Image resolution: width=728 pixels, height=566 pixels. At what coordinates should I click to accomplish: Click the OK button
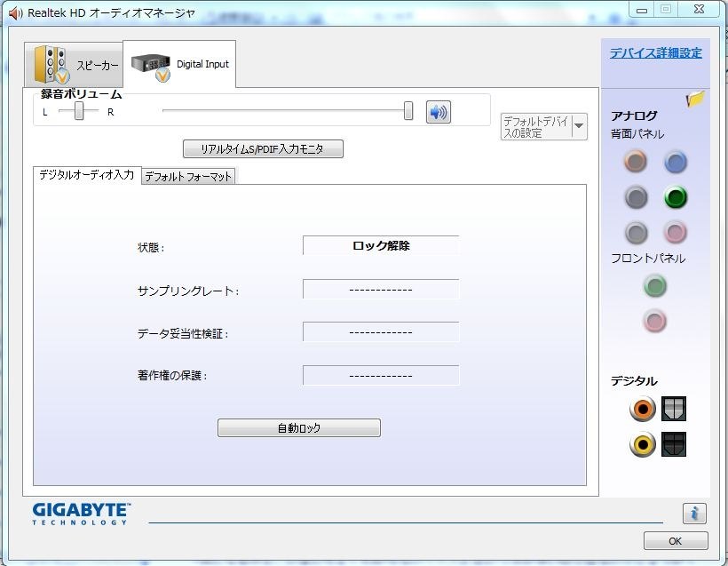pos(676,541)
